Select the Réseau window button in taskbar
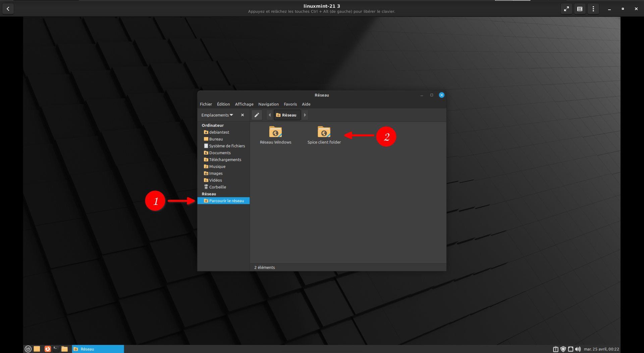This screenshot has width=644, height=353. 98,349
